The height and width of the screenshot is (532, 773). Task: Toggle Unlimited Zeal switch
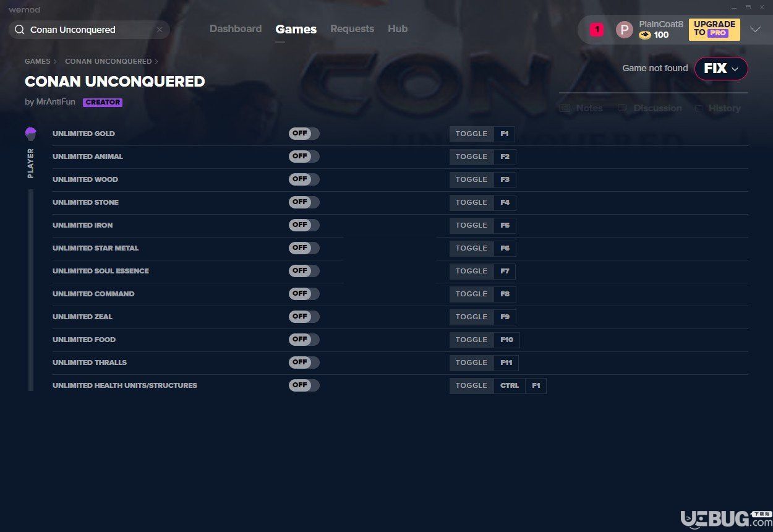tap(304, 317)
